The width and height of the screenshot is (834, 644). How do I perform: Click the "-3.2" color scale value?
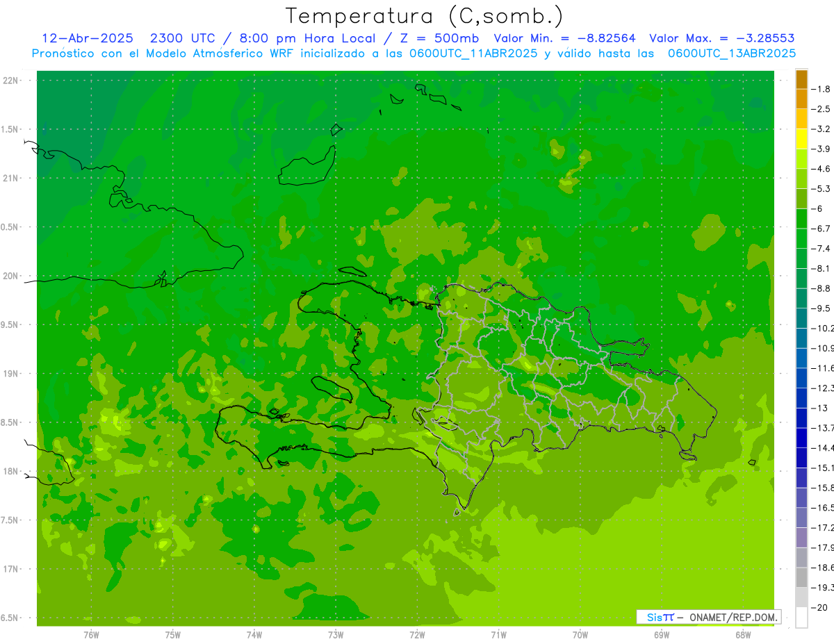821,129
